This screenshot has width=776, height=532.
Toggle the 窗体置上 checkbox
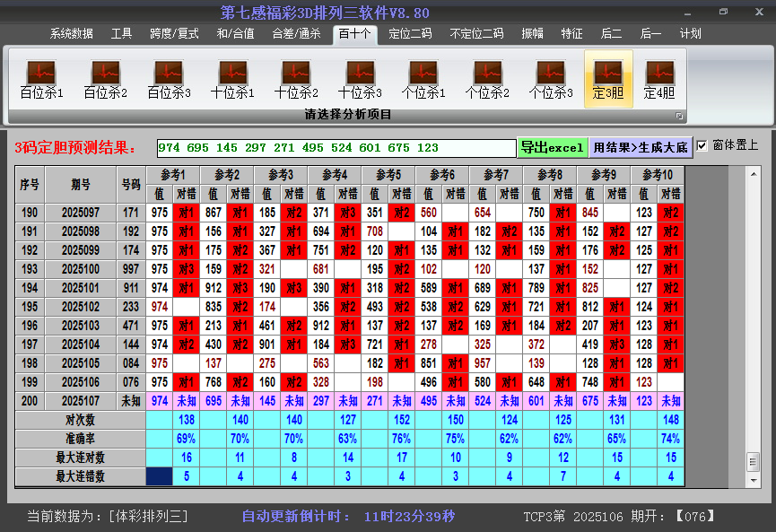coord(702,145)
